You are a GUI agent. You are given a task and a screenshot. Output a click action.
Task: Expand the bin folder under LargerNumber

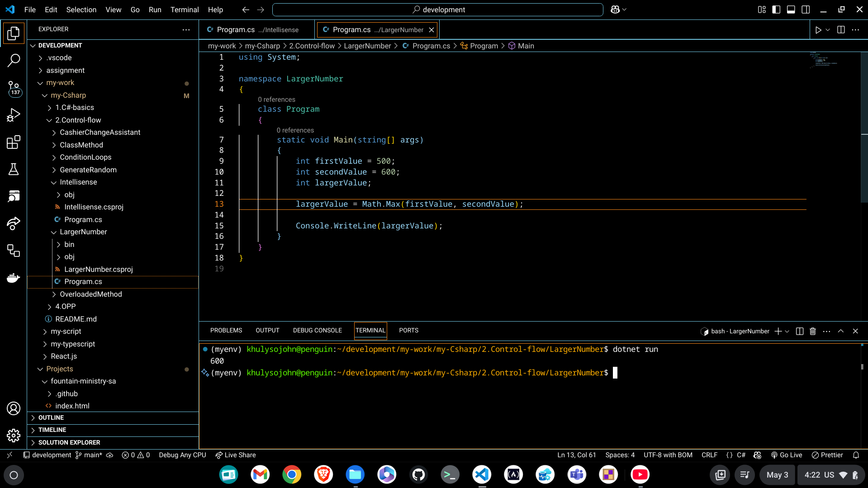point(113,245)
